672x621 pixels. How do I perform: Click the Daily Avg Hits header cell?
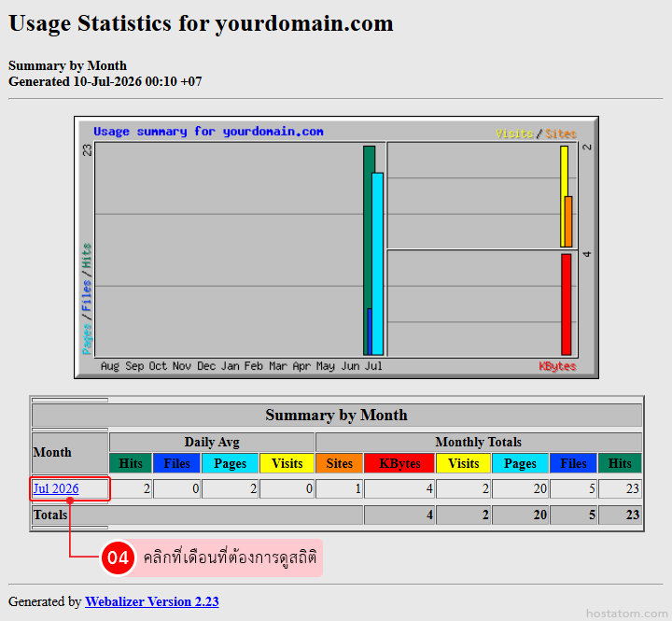point(131,463)
